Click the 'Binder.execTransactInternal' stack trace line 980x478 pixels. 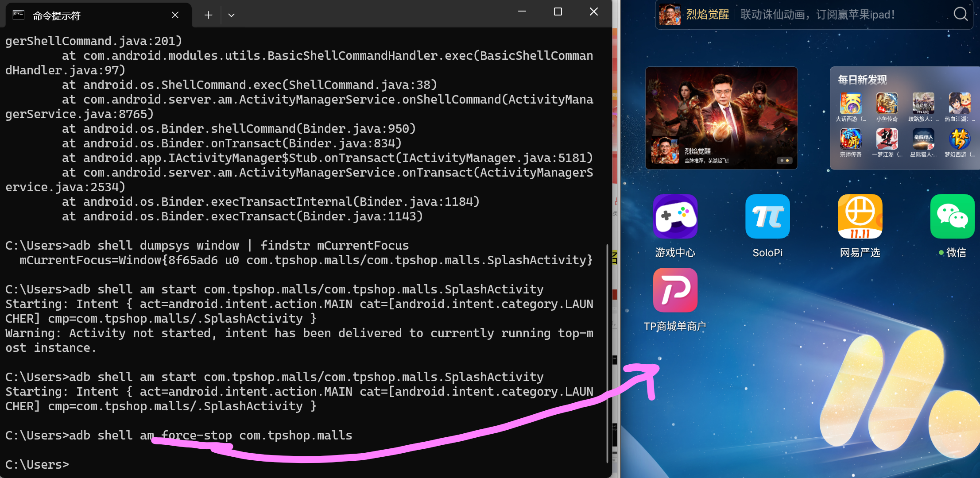(x=271, y=202)
